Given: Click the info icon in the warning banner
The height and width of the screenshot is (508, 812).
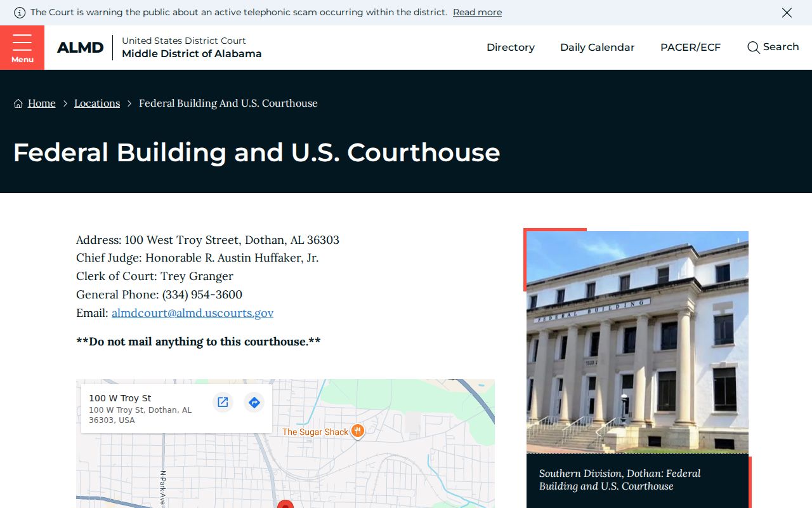Looking at the screenshot, I should (x=20, y=13).
